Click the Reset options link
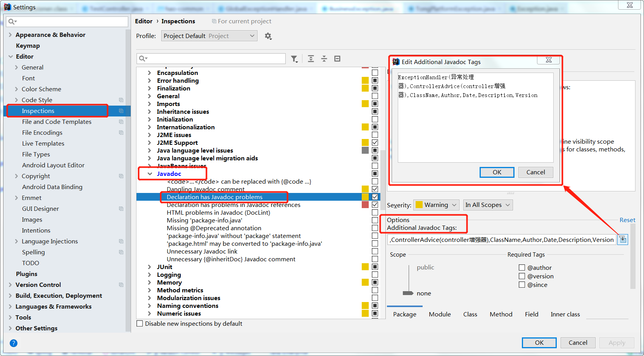The width and height of the screenshot is (644, 356). tap(627, 220)
